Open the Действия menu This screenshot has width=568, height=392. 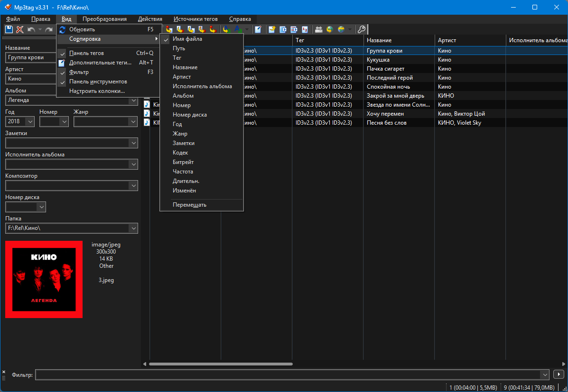pos(150,19)
